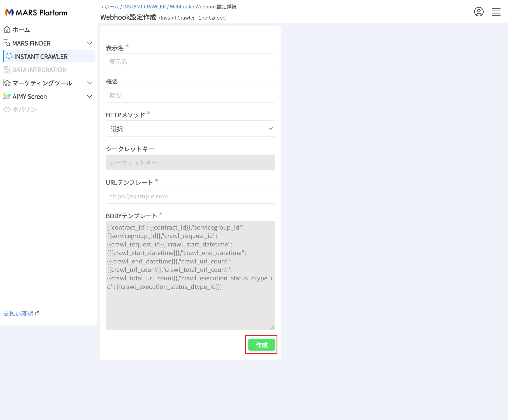Click the INSTANT CRAWLER cloud icon
Screen dimensions: 508x420
pos(9,56)
